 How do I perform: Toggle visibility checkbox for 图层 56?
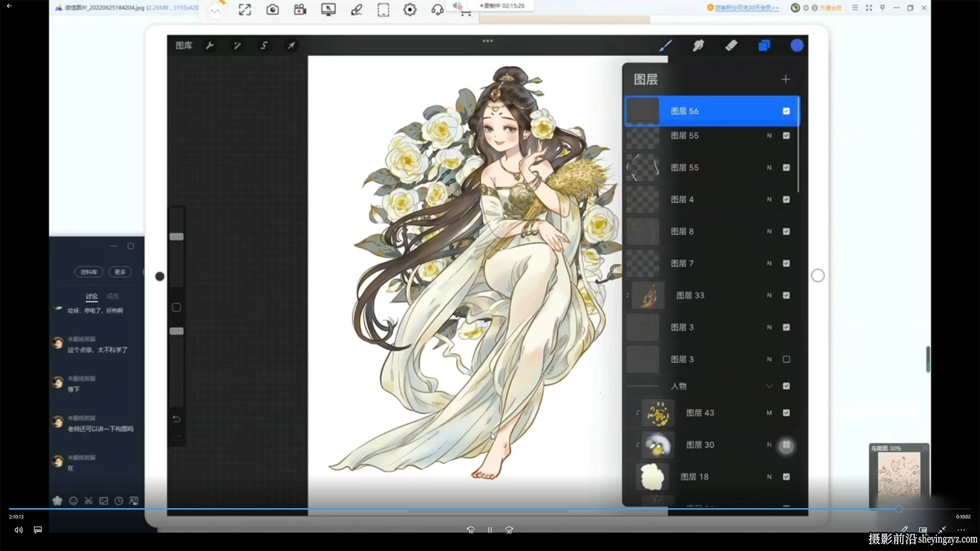point(786,111)
